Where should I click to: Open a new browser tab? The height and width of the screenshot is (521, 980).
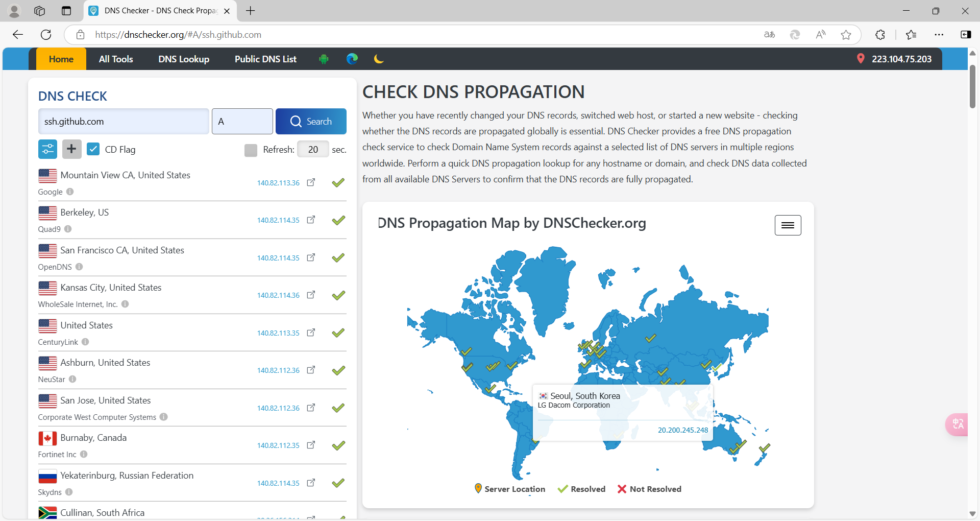[250, 11]
